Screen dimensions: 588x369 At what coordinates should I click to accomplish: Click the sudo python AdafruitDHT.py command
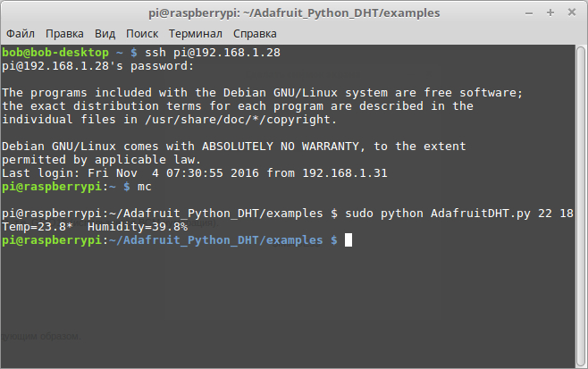pyautogui.click(x=459, y=214)
